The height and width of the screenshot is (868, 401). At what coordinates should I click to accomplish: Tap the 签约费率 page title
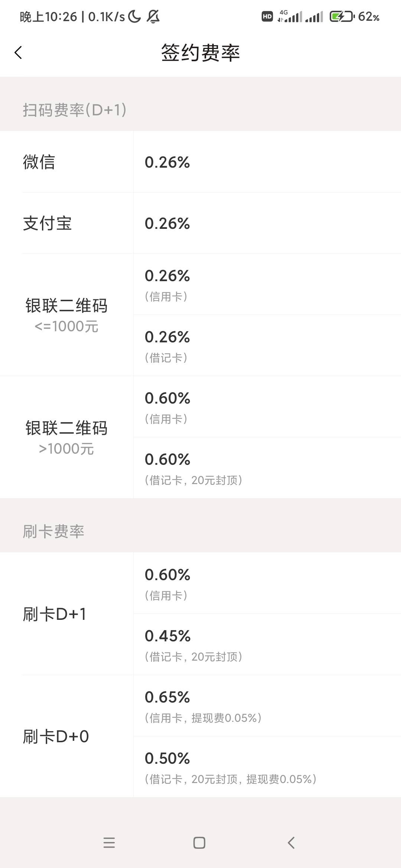[200, 53]
